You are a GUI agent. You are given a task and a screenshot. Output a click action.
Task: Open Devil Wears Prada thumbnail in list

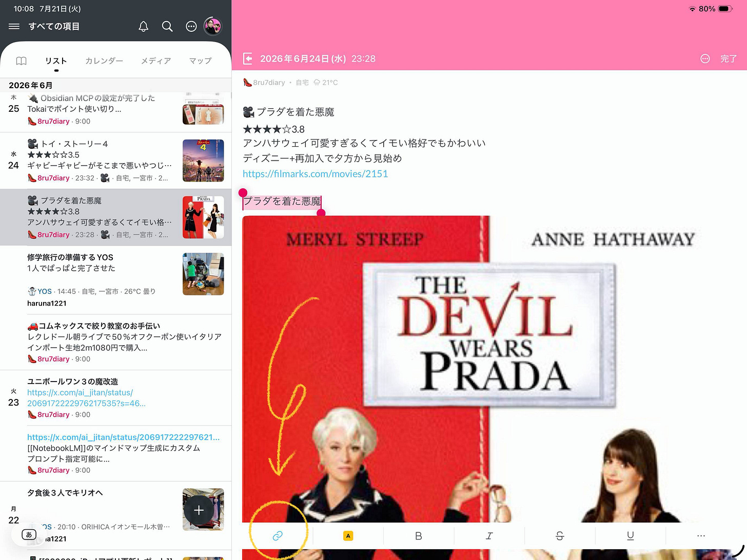(x=203, y=217)
